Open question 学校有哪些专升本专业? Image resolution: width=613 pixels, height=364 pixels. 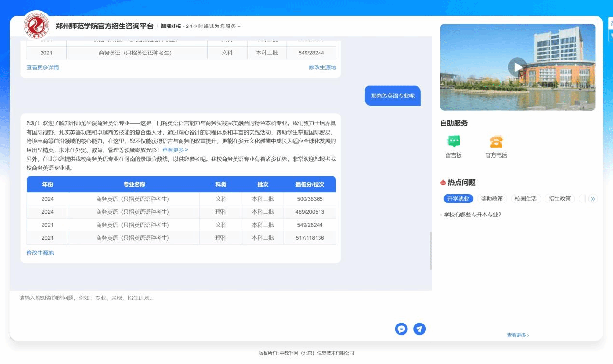pyautogui.click(x=472, y=215)
